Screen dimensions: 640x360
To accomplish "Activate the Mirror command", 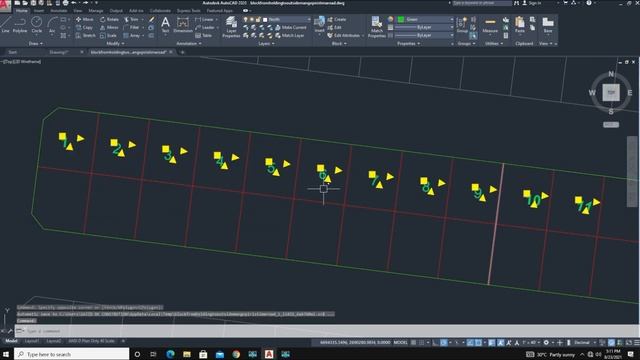I will (x=109, y=27).
